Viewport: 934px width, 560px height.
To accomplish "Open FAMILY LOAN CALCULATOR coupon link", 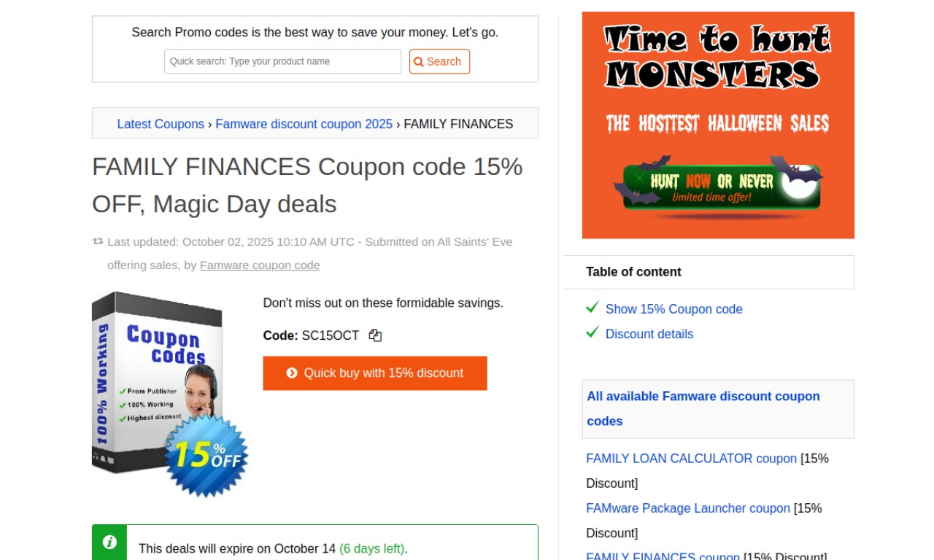I will 691,459.
